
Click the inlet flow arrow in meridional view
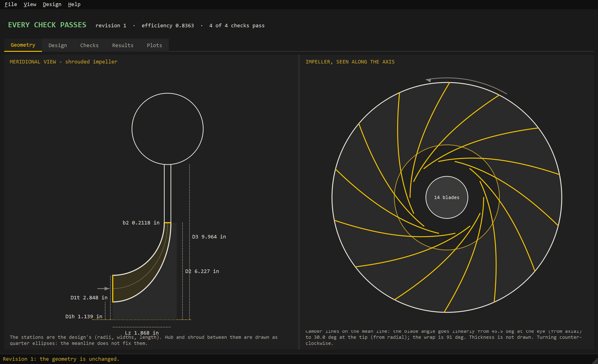(x=103, y=289)
